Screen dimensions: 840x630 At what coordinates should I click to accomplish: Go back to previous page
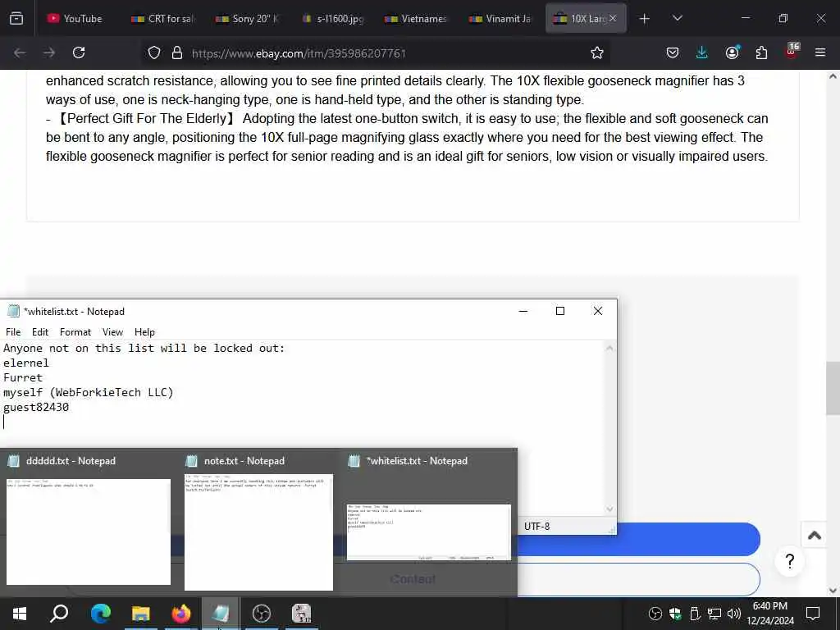coord(20,52)
